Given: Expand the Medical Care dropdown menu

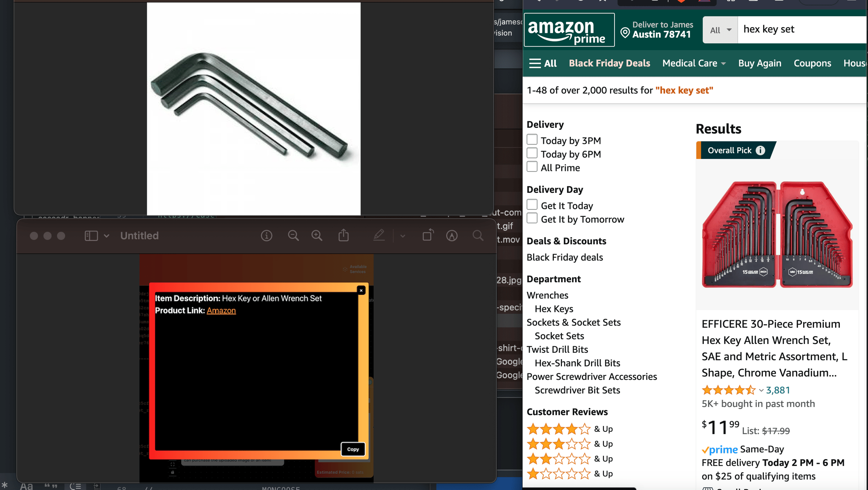Looking at the screenshot, I should [x=694, y=63].
